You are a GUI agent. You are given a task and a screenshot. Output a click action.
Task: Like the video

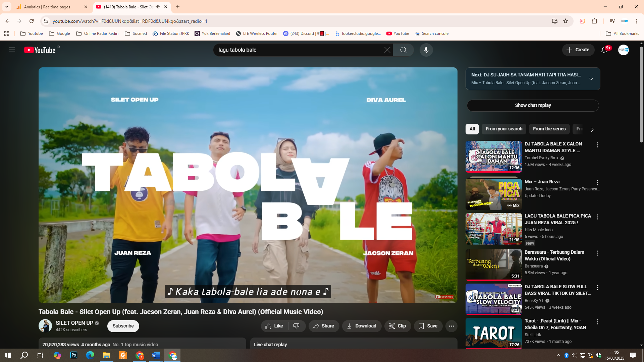[x=274, y=326]
